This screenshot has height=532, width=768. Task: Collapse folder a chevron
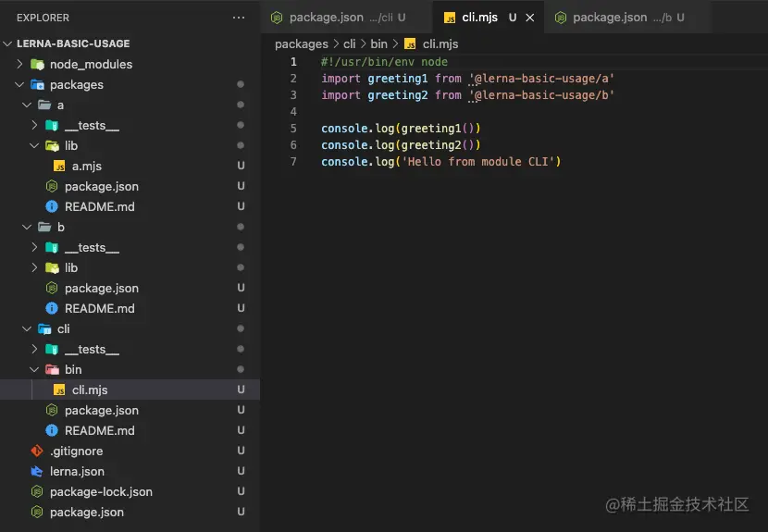27,105
